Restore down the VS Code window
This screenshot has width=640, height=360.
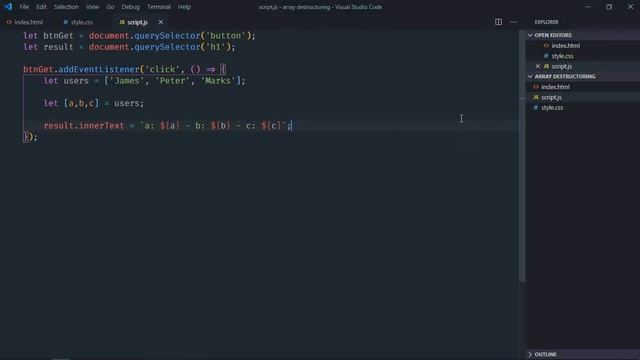coord(609,7)
